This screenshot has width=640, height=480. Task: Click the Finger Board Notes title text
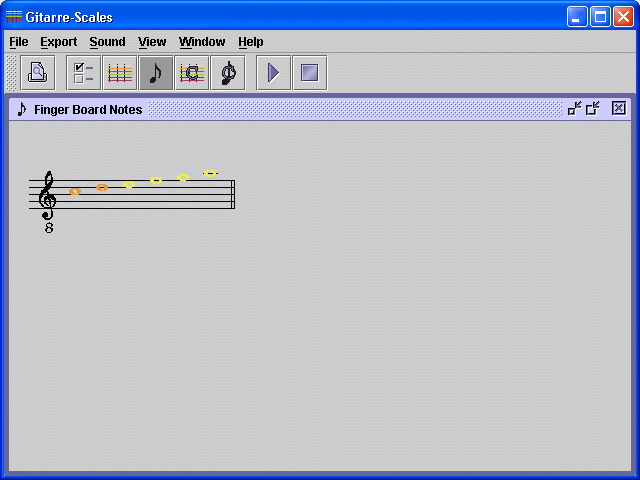pyautogui.click(x=88, y=109)
